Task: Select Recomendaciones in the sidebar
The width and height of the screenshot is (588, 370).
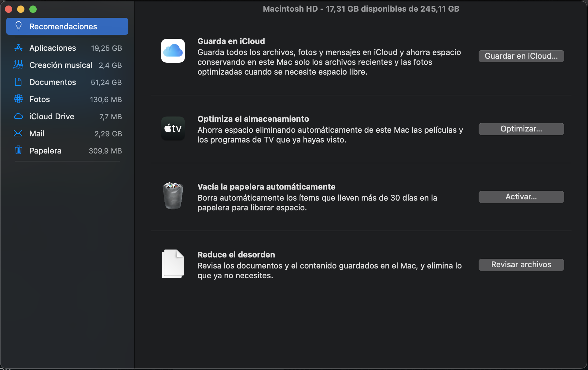Action: pos(67,26)
